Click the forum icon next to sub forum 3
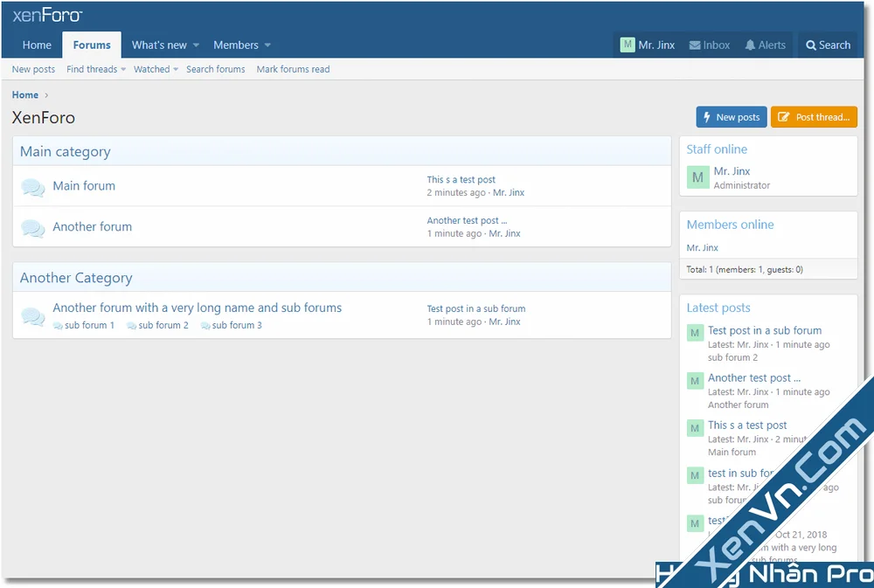This screenshot has height=588, width=874. (x=205, y=324)
